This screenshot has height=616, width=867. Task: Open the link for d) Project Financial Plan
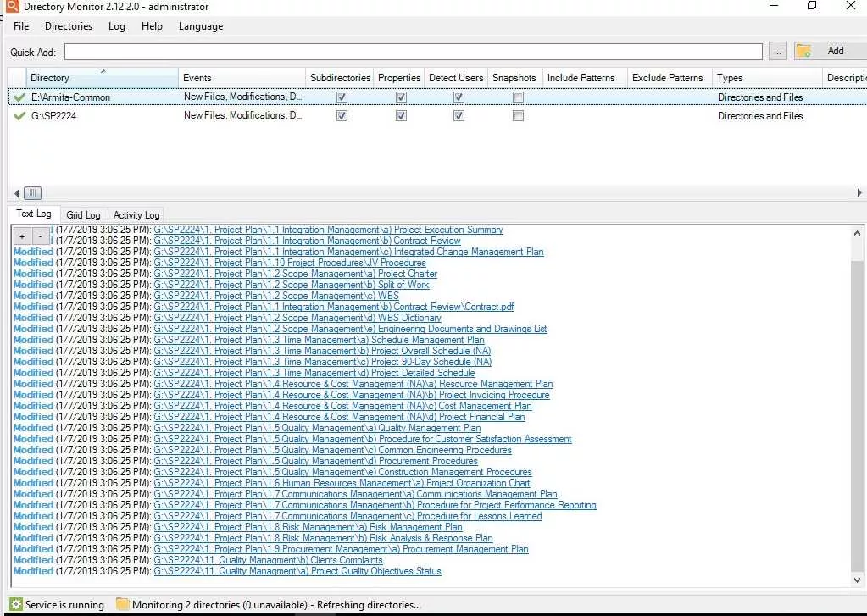tap(340, 417)
